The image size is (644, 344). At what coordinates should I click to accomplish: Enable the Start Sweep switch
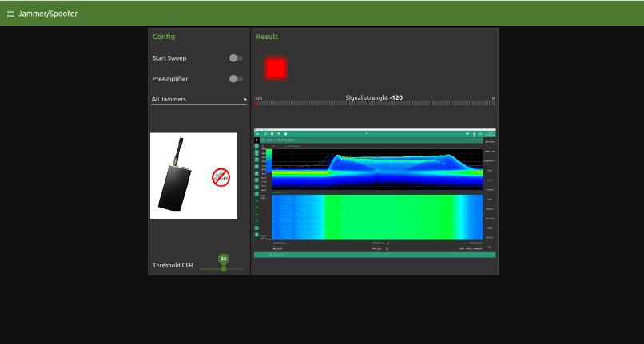pos(236,58)
